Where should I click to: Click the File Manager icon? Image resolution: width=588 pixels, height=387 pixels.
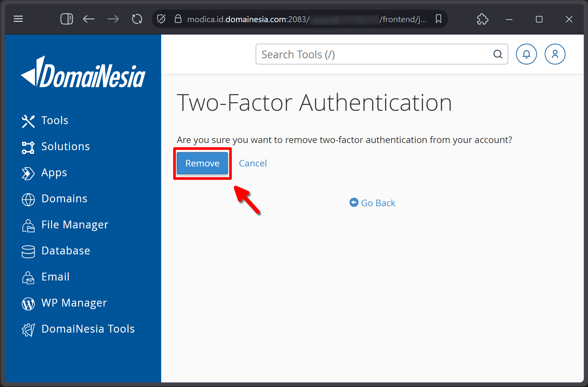28,225
